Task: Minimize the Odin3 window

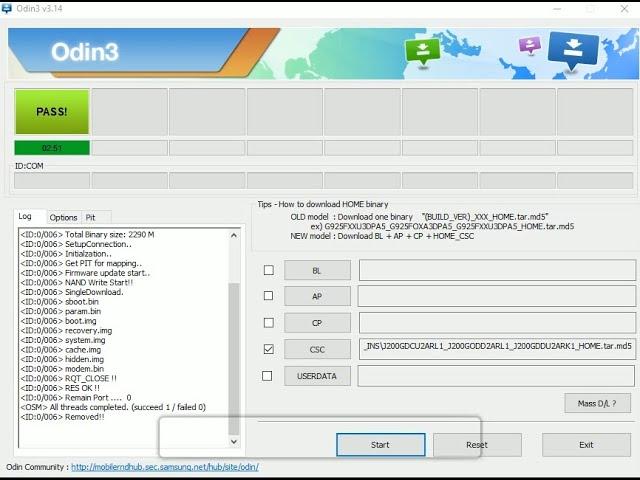Action: click(x=557, y=8)
